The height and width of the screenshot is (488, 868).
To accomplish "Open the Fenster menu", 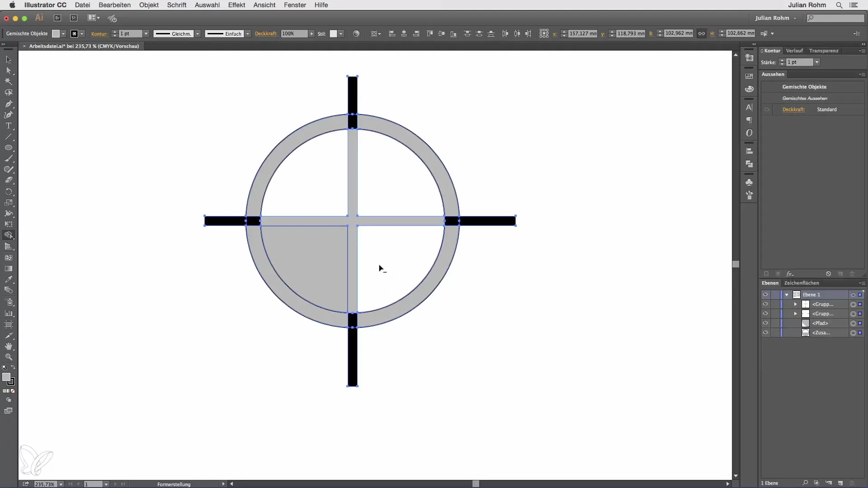I will 295,5.
